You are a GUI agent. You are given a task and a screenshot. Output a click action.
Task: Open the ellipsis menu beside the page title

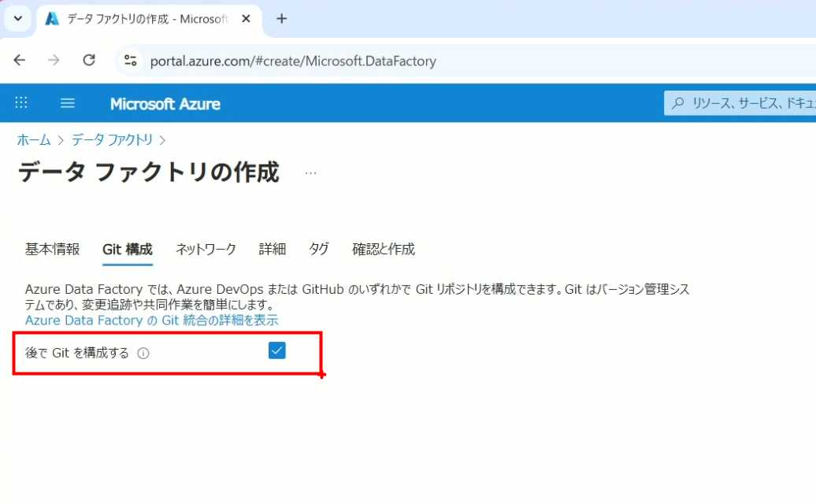[x=310, y=173]
